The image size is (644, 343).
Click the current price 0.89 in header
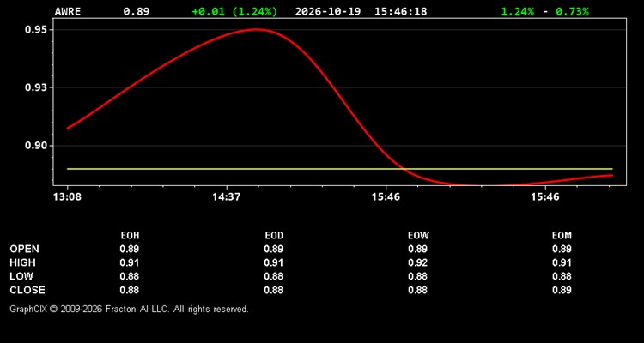coord(137,11)
